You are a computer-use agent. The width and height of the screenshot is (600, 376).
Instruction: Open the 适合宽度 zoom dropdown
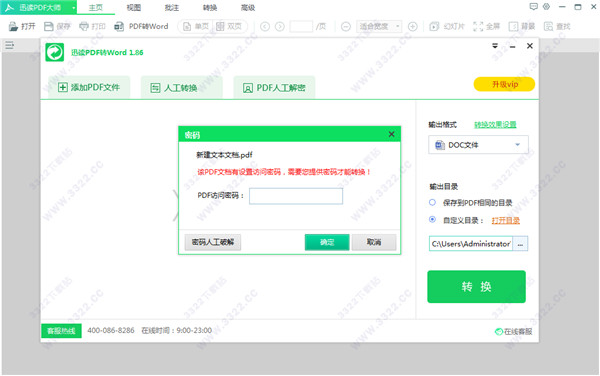coord(379,26)
